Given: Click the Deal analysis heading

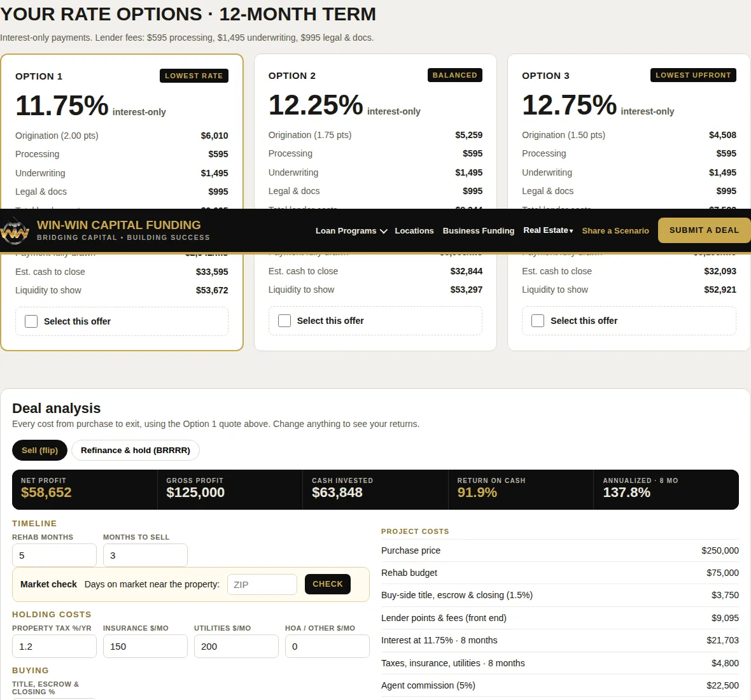Looking at the screenshot, I should point(57,409).
